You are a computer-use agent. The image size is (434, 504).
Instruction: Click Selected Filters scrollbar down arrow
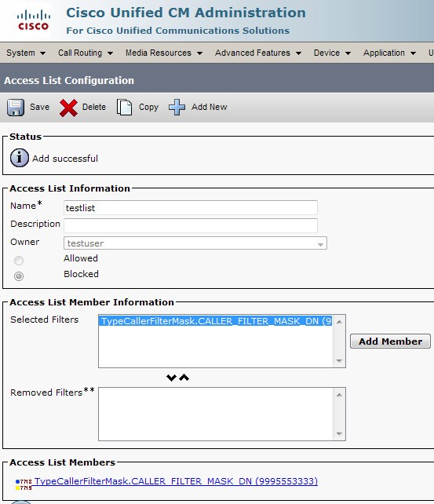tap(339, 361)
